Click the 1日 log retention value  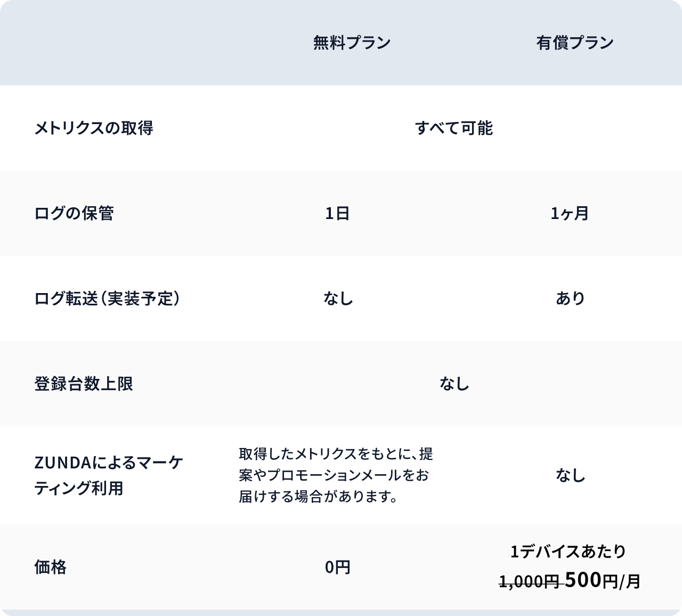pos(337,214)
